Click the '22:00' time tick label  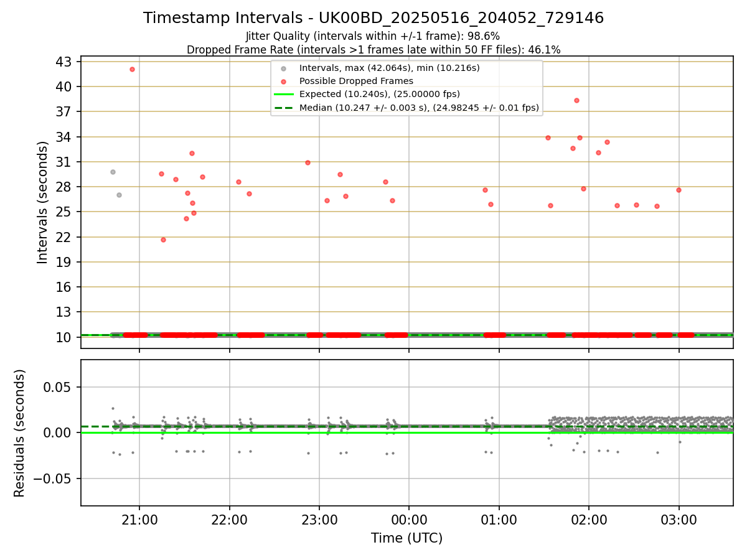[229, 519]
